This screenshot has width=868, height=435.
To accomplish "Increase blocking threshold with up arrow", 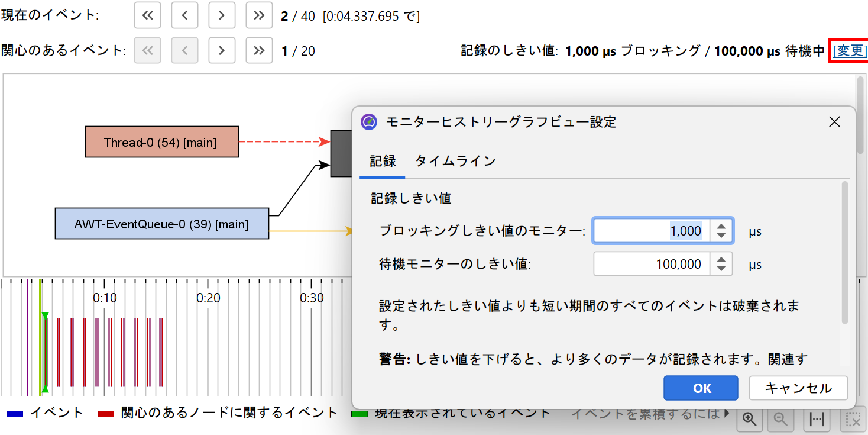I will pos(721,226).
